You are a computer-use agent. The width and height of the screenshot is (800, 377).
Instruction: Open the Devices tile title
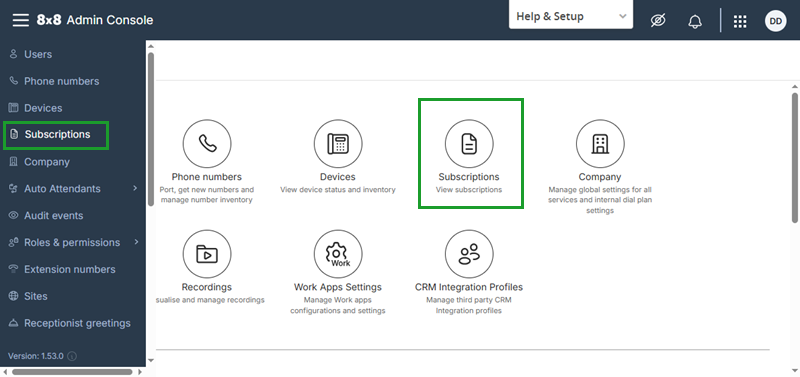click(x=338, y=177)
